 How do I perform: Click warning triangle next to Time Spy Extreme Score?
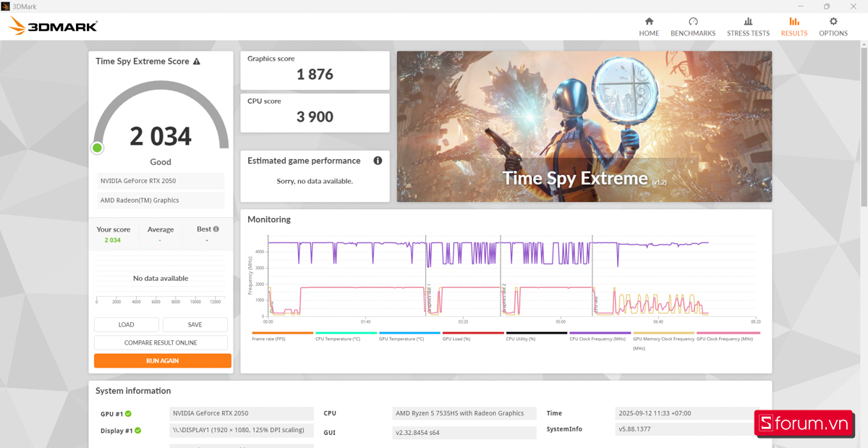pyautogui.click(x=197, y=62)
